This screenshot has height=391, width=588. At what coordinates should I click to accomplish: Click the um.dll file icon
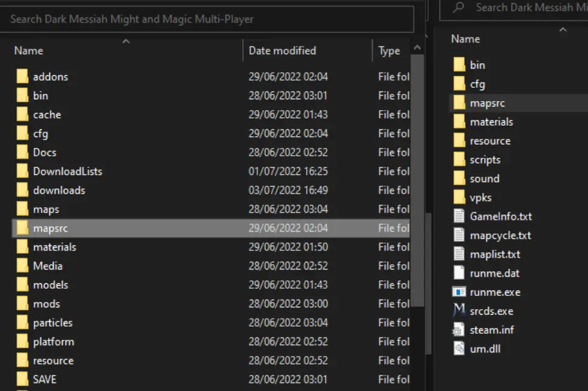[459, 349]
